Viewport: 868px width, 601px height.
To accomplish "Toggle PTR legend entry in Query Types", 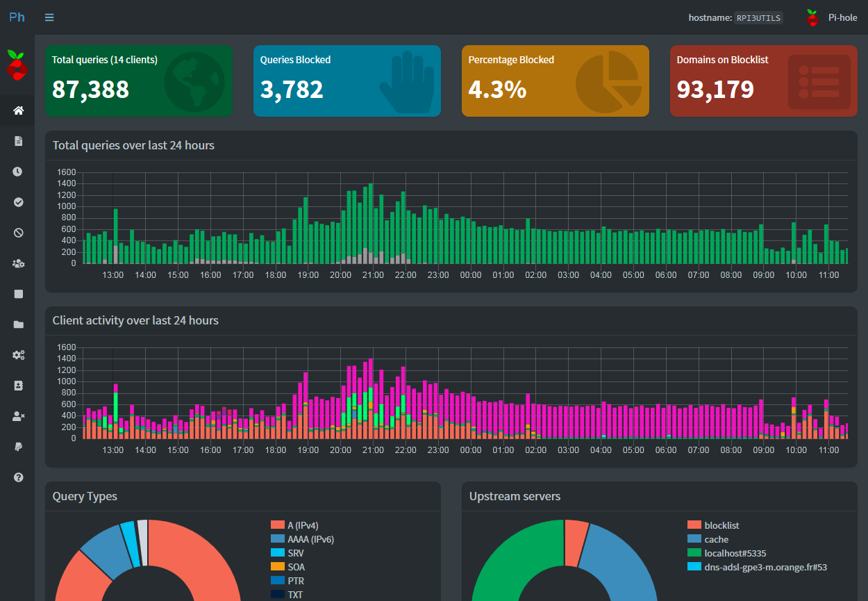I will pos(287,581).
